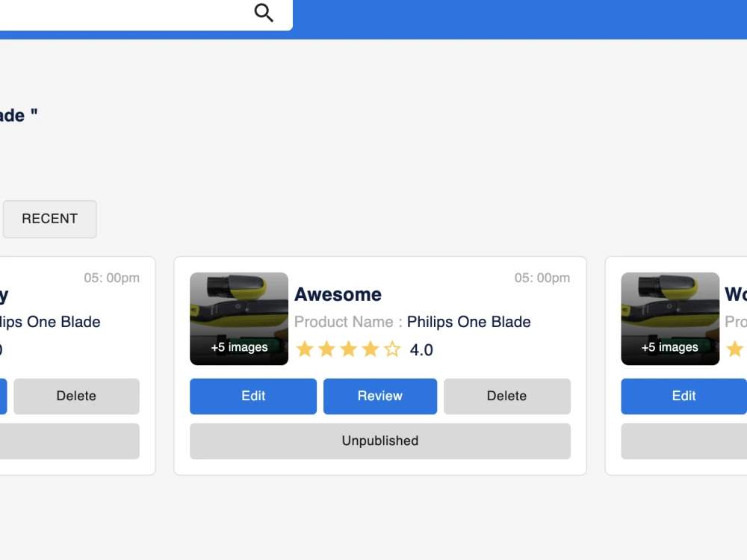Click the third gold star on Awesome card
Screen dimensions: 747x560
(x=349, y=349)
